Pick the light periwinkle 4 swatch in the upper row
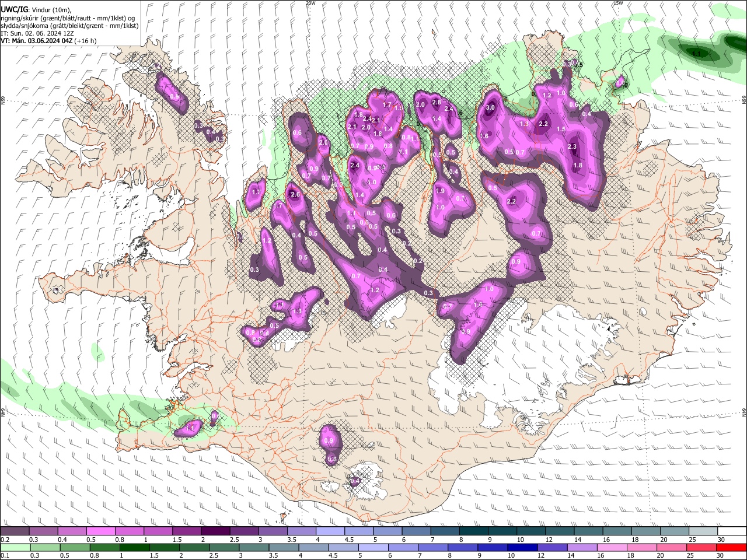 [330, 531]
